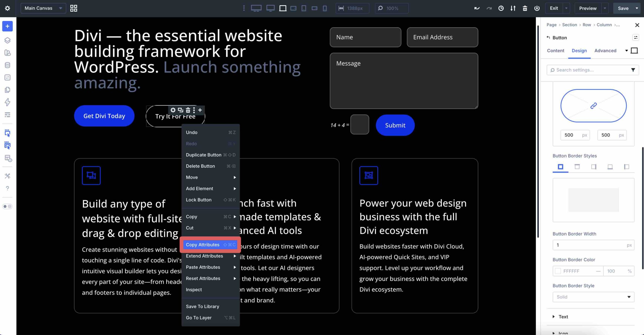The image size is (644, 335).
Task: Click the blue plus add button in sidebar
Action: tap(8, 26)
